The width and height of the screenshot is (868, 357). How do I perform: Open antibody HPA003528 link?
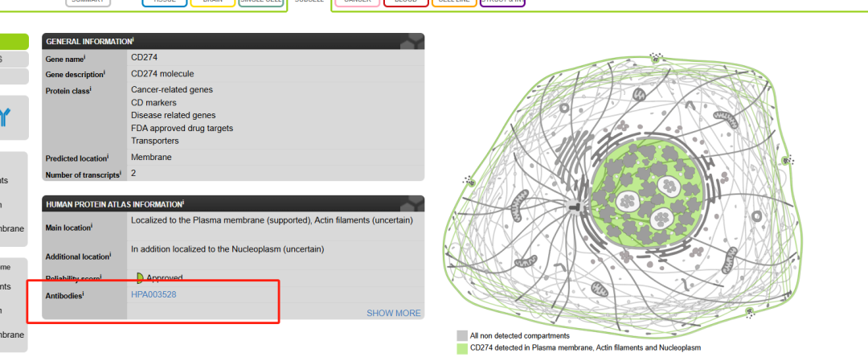coord(154,295)
